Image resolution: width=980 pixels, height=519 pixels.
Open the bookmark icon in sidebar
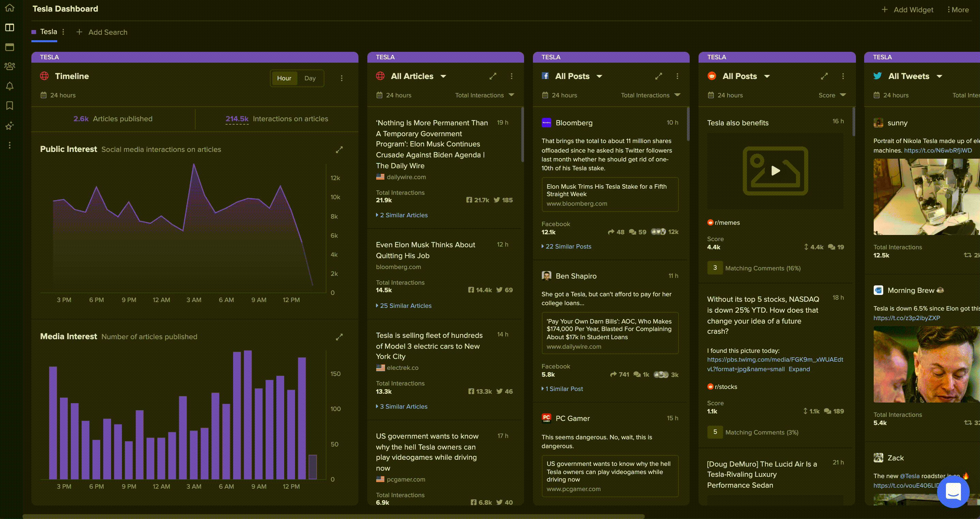point(10,105)
